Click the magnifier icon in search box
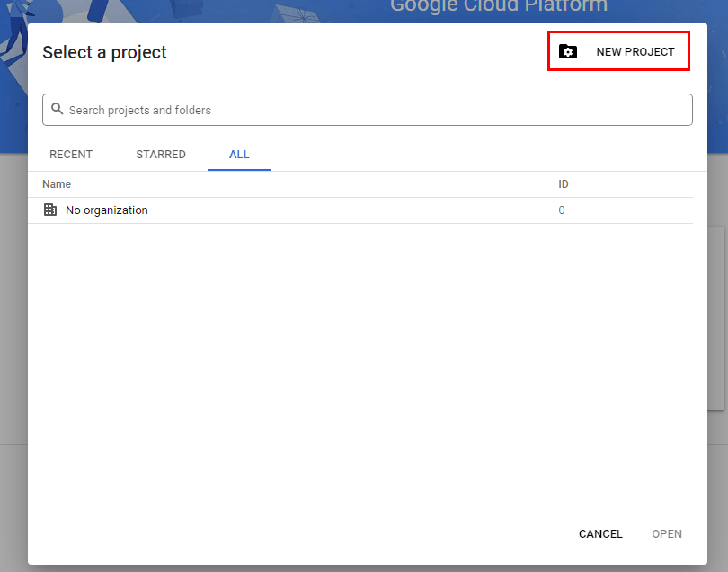 click(58, 109)
